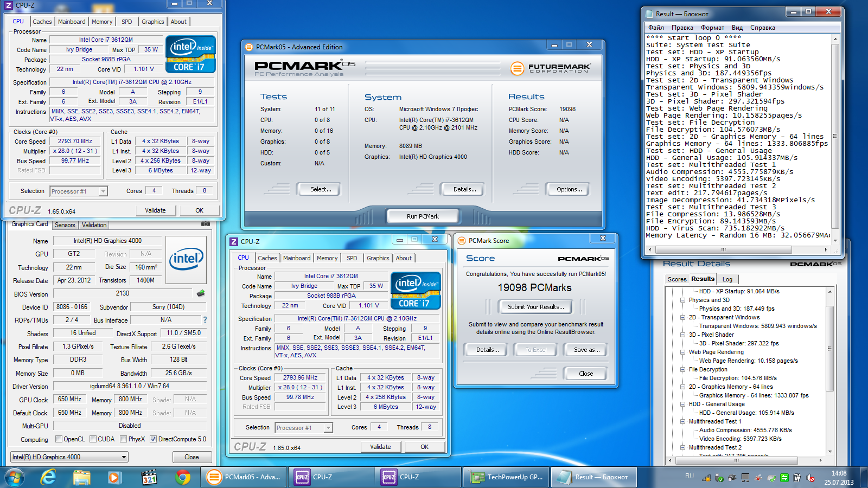Switch to the Validation tab in GPU-Z
Image resolution: width=868 pixels, height=488 pixels.
pyautogui.click(x=94, y=225)
